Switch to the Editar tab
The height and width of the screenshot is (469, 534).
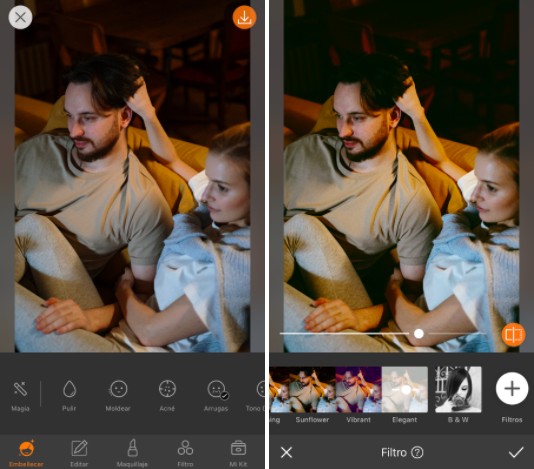(x=79, y=453)
